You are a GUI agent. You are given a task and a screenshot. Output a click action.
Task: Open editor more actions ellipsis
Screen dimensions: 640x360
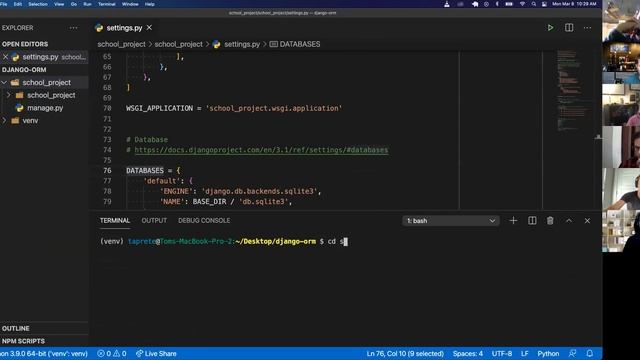click(587, 28)
